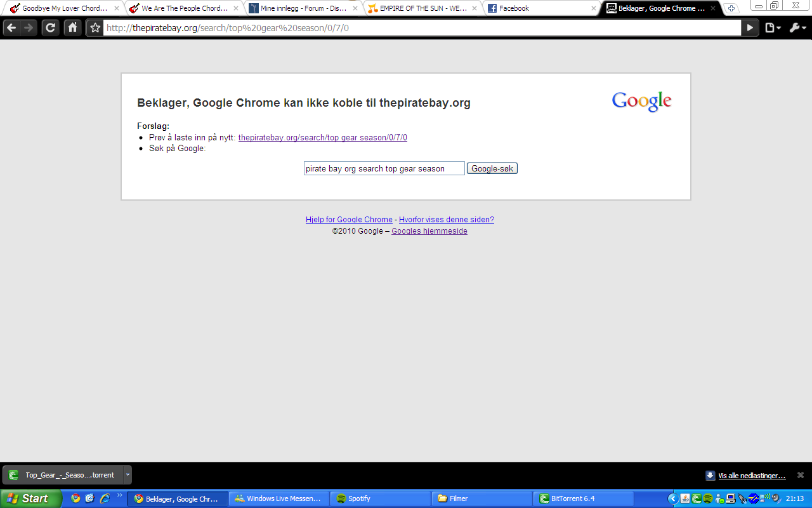
Task: Click the browser forward arrow
Action: 29,28
